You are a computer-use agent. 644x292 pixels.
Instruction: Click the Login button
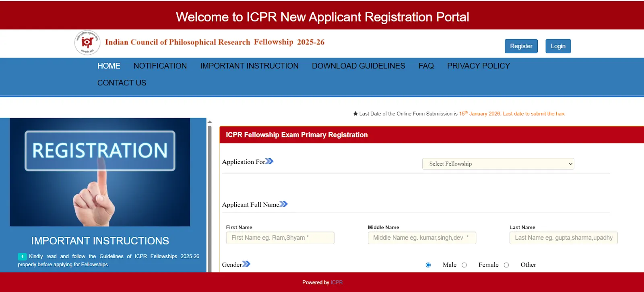[x=558, y=46]
